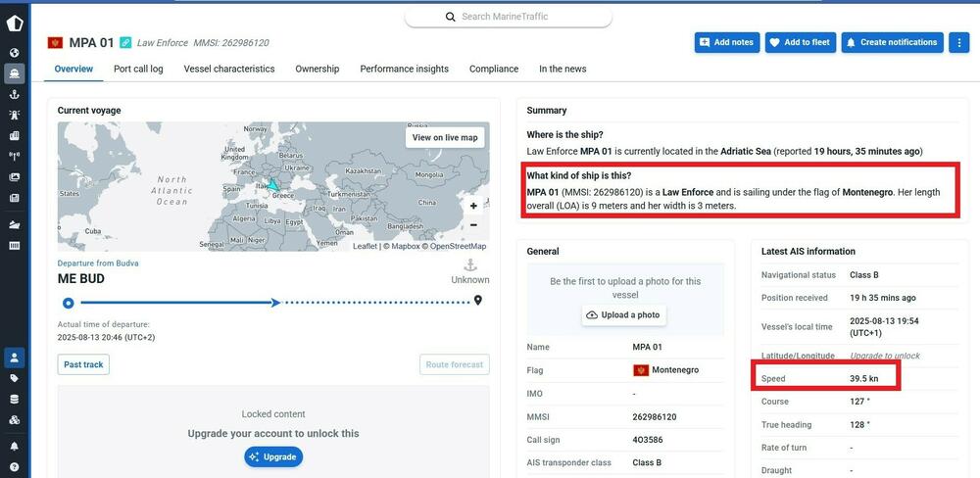The height and width of the screenshot is (478, 980).
Task: Click the search magnifier icon
Action: click(x=450, y=17)
